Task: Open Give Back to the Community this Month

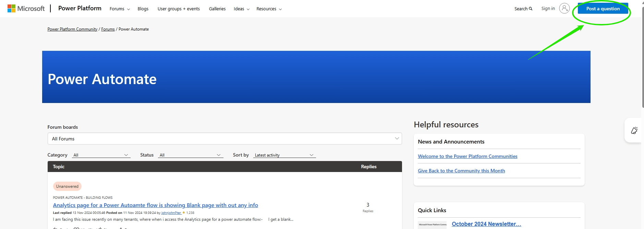Action: point(461,171)
